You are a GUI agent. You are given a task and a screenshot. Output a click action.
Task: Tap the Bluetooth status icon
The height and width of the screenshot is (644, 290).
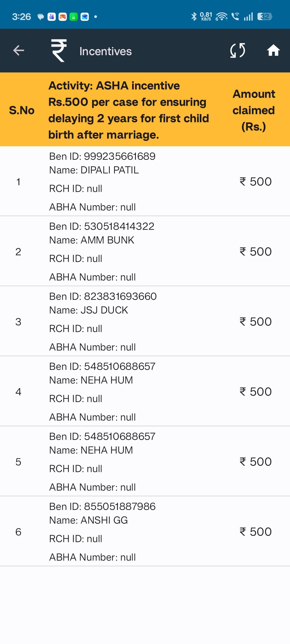(x=194, y=17)
